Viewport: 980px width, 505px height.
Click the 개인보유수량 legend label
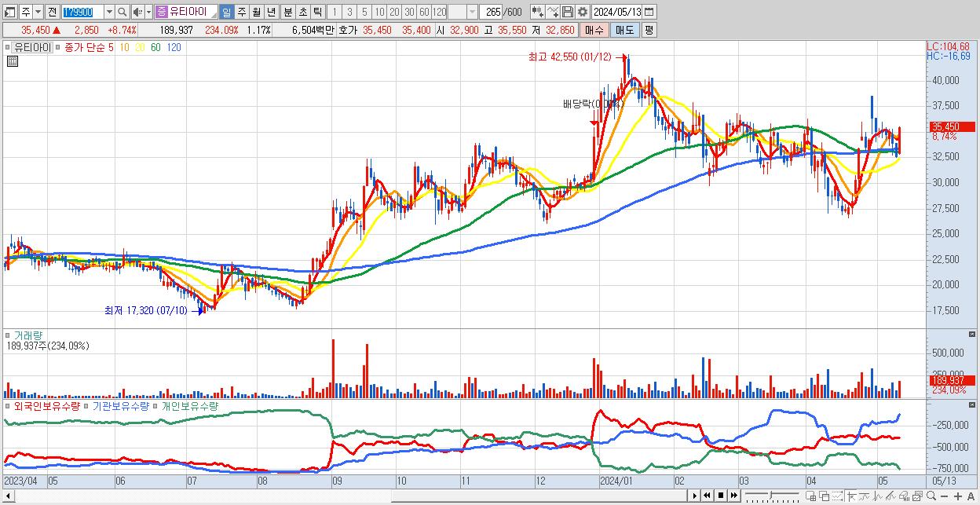189,406
